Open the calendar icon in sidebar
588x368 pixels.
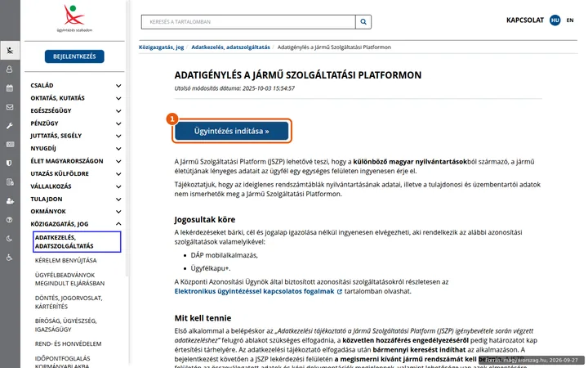coord(10,88)
